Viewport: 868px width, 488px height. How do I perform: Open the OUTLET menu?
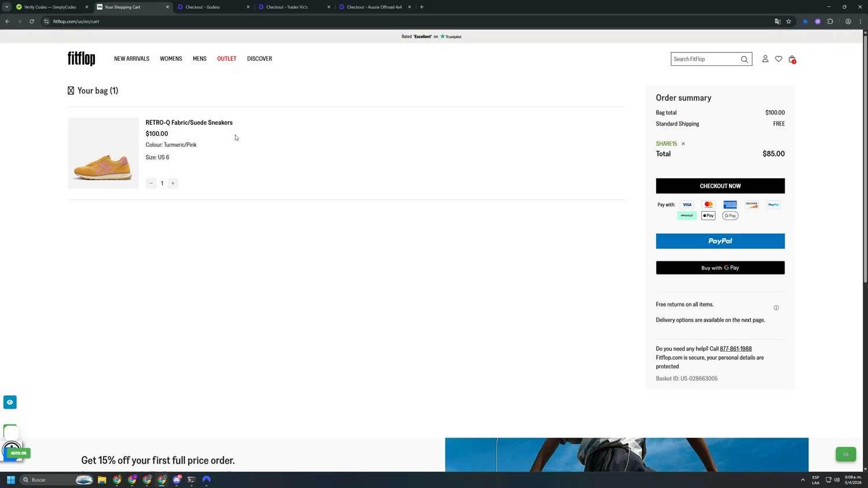[227, 59]
